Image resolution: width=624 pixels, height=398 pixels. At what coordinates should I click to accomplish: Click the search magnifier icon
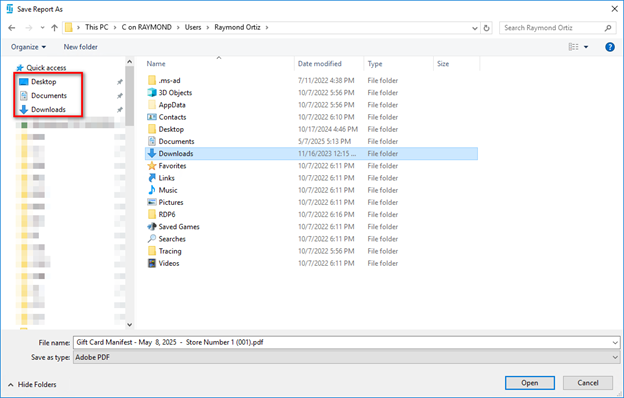tap(608, 28)
